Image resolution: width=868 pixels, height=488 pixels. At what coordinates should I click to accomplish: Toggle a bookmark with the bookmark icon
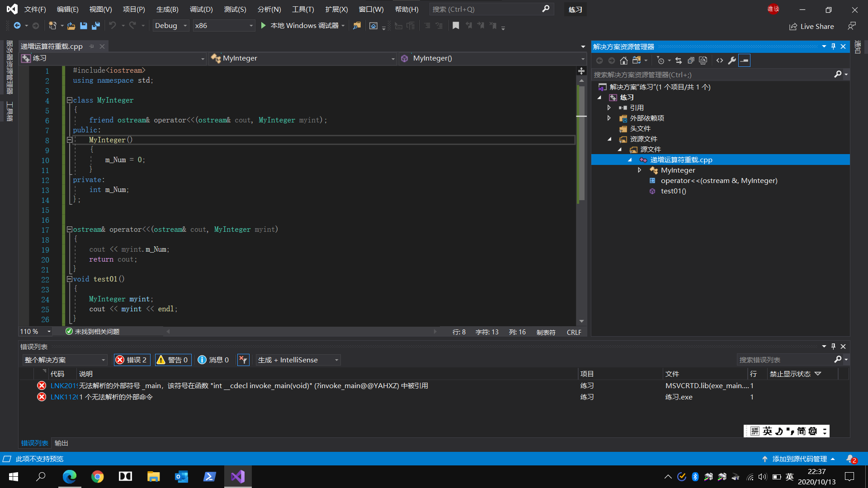tap(456, 26)
